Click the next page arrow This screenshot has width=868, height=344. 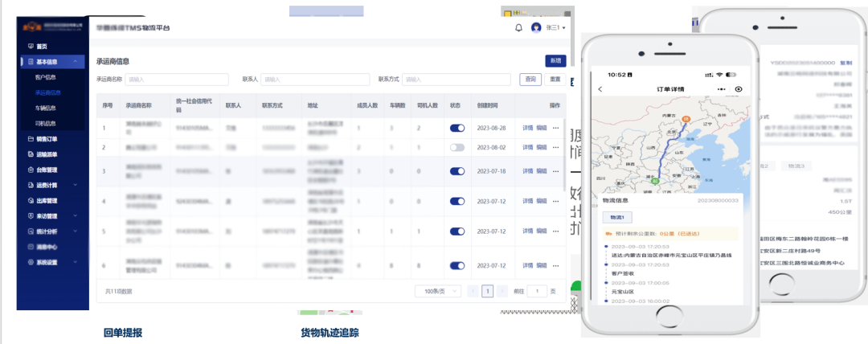click(x=502, y=292)
